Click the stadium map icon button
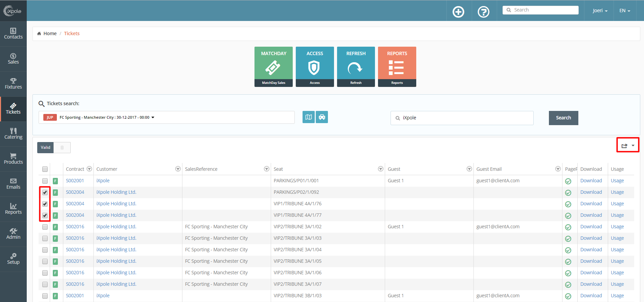644x302 pixels. pos(309,117)
